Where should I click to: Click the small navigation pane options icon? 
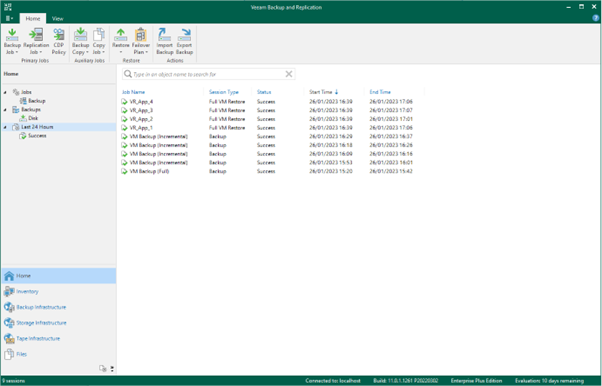tap(103, 369)
